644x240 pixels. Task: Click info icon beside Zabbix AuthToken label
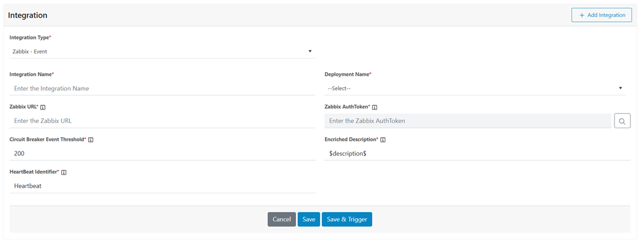click(x=375, y=108)
